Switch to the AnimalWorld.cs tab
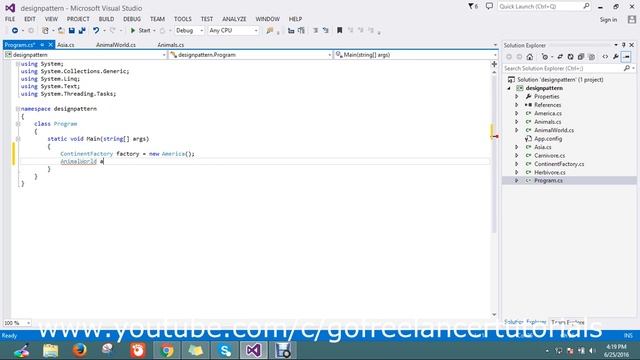The image size is (640, 360). (116, 45)
